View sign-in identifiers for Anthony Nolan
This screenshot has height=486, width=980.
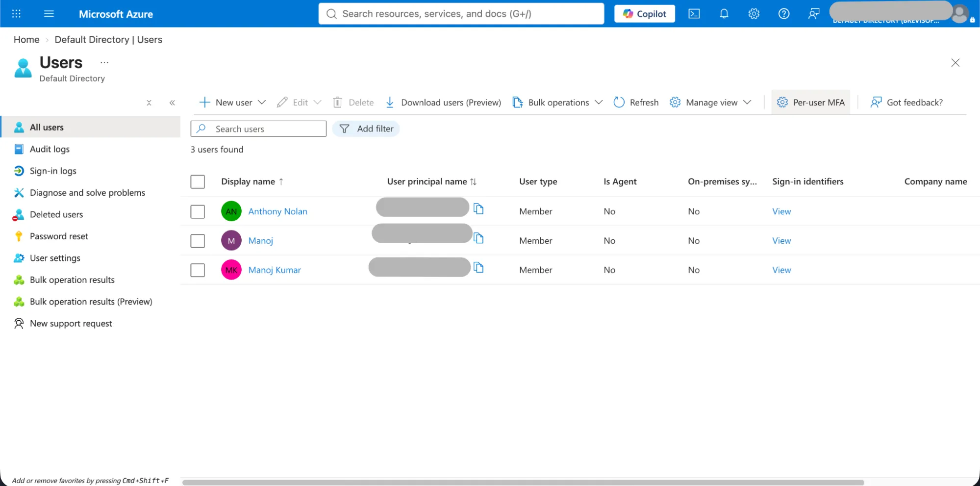point(781,211)
